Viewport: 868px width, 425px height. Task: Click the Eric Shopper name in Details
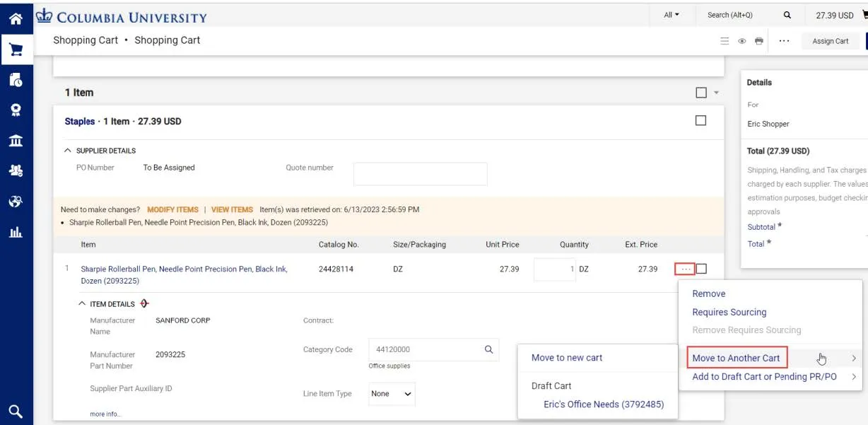pos(768,124)
